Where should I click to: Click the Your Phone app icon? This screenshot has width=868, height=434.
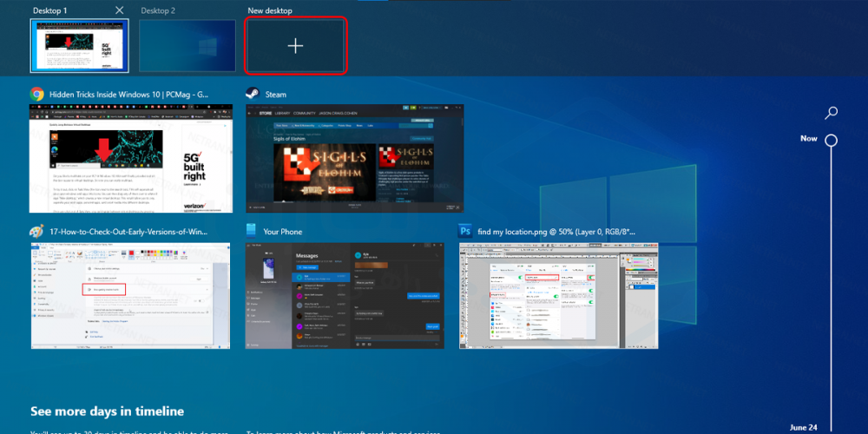253,232
